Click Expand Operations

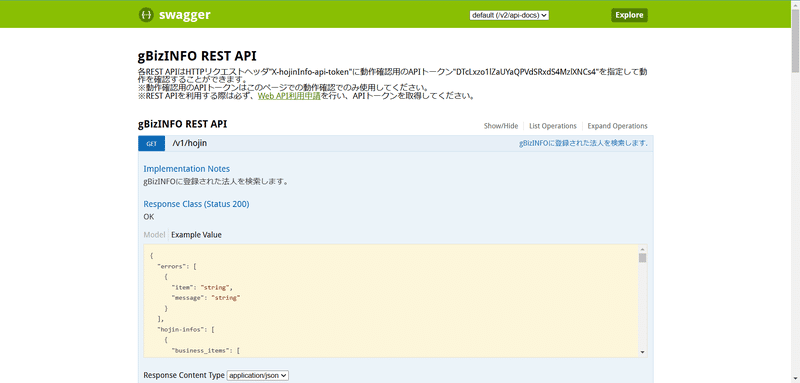pos(617,126)
